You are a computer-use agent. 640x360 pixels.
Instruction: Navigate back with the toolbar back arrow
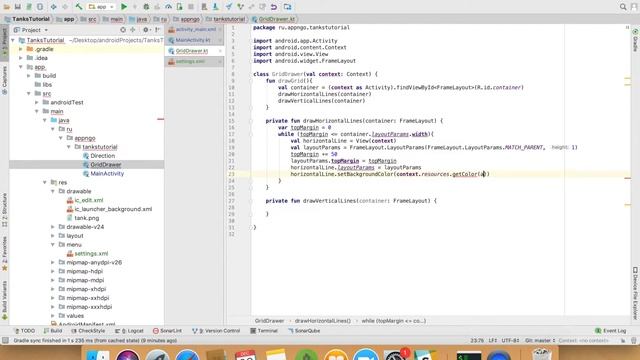tap(53, 7)
